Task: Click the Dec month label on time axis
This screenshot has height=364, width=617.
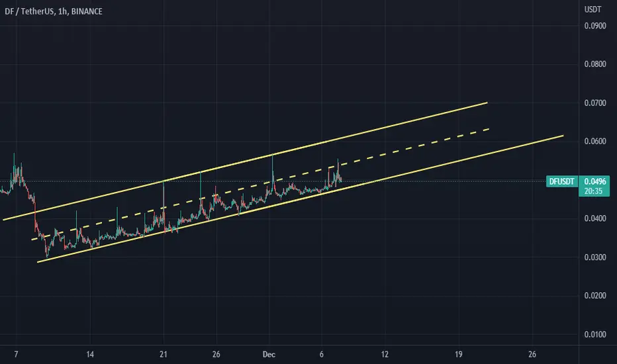Action: coord(269,355)
